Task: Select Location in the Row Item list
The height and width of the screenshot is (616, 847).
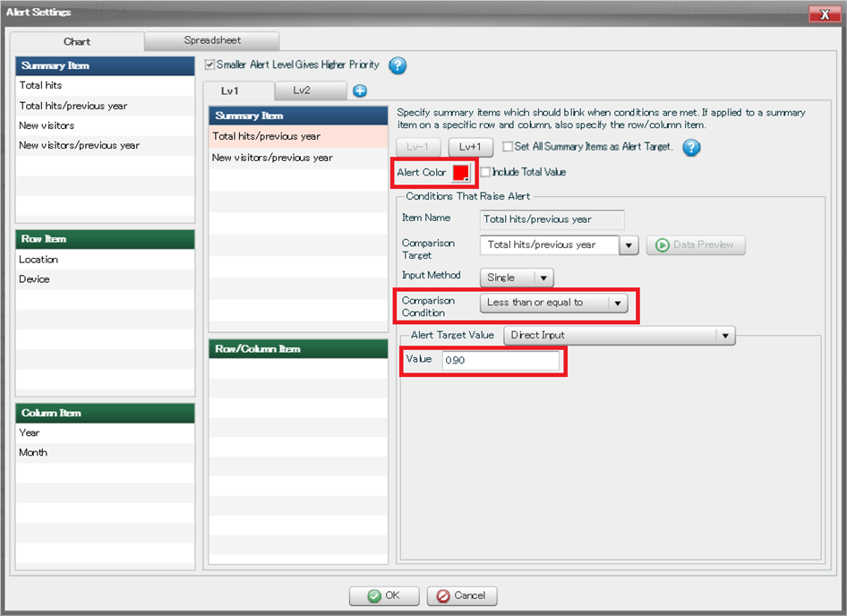Action: click(106, 260)
